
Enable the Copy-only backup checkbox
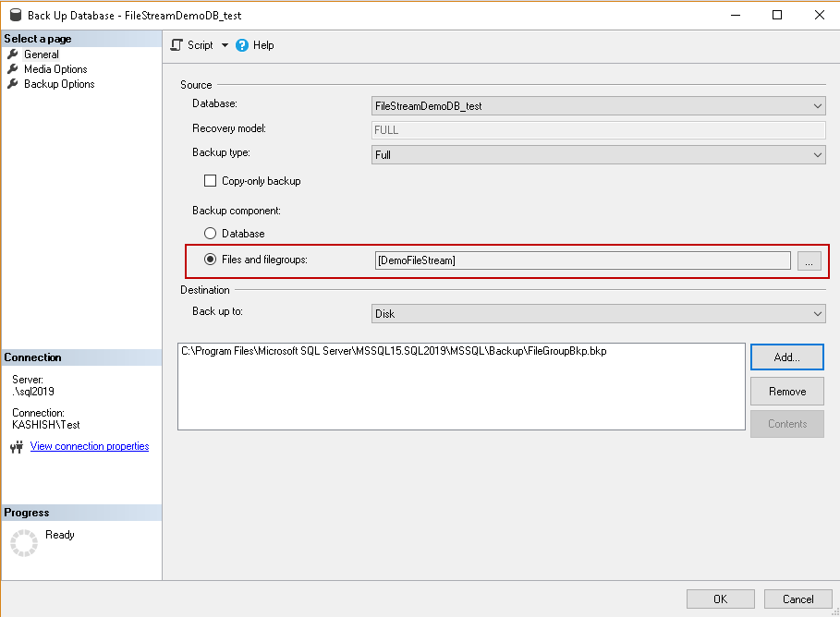click(x=210, y=181)
